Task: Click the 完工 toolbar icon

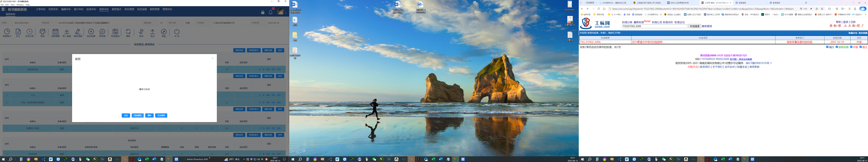Action: point(18,33)
